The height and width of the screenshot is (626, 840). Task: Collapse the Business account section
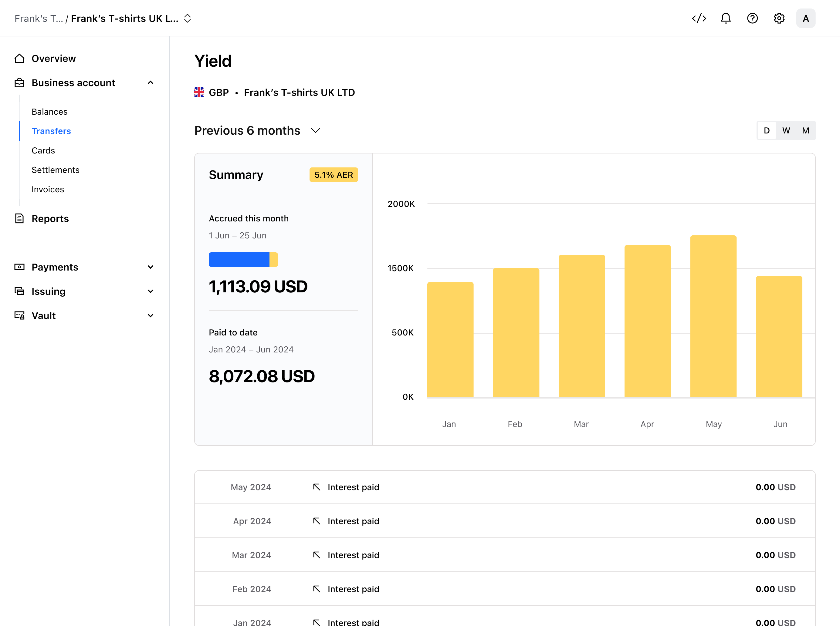coord(151,82)
